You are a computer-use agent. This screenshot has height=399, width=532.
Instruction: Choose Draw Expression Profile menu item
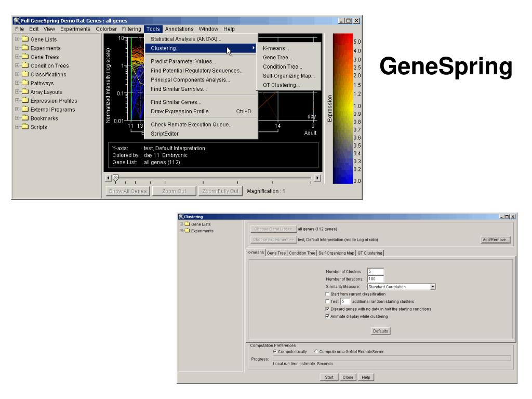click(201, 111)
